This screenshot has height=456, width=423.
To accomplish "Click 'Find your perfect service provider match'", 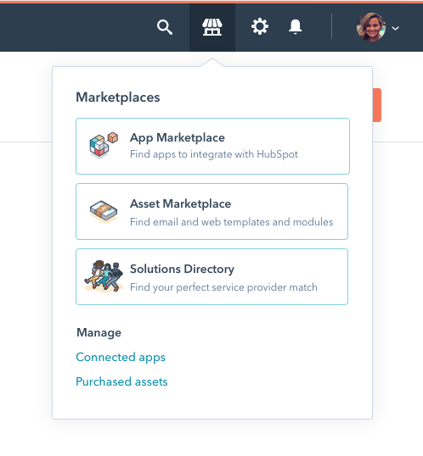I will (224, 287).
